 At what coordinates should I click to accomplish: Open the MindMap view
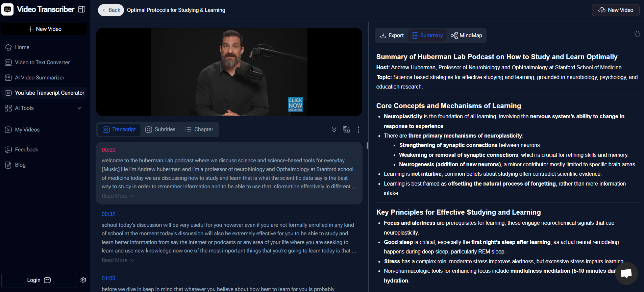point(466,35)
